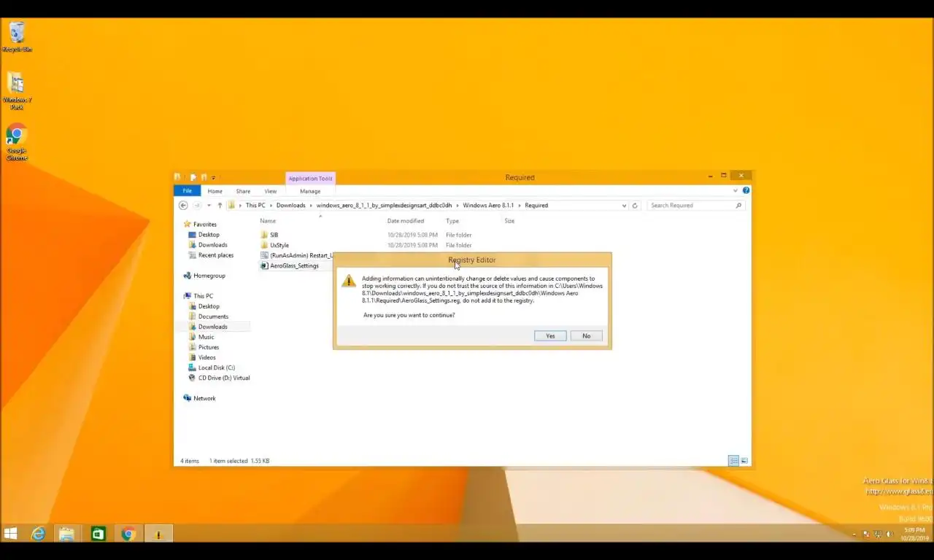This screenshot has height=560, width=934.
Task: Click the search magnifier icon
Action: tap(738, 206)
